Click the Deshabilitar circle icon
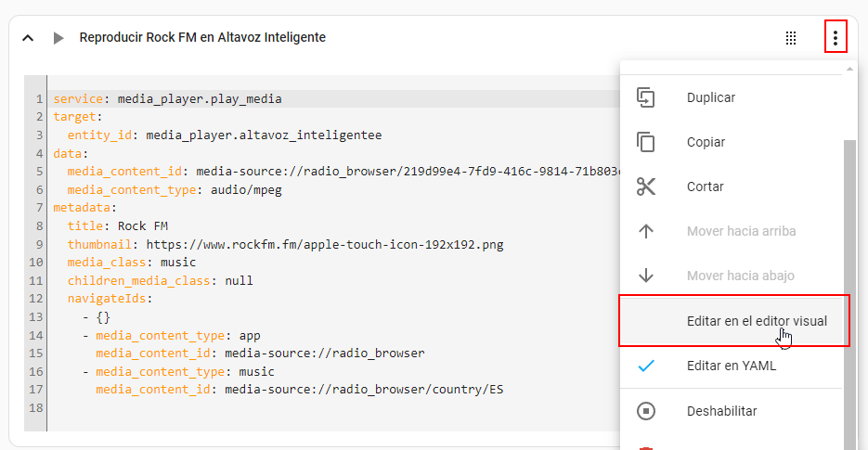The width and height of the screenshot is (868, 450). click(x=646, y=411)
